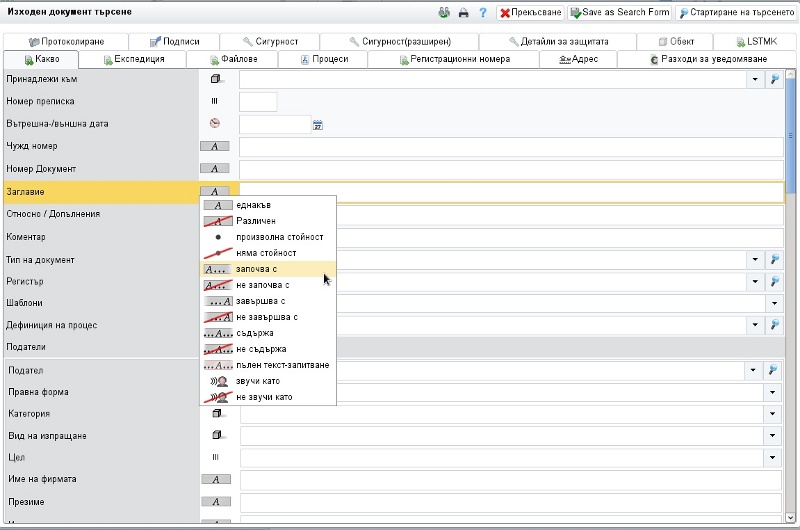800x530 pixels.
Task: Click the Прекъсване cancel button
Action: pos(530,12)
